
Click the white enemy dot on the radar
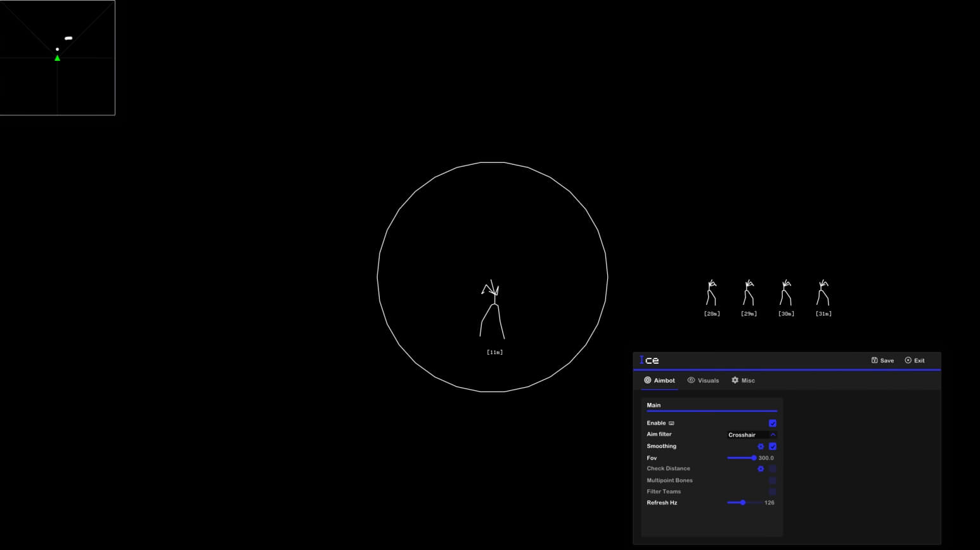[x=57, y=49]
